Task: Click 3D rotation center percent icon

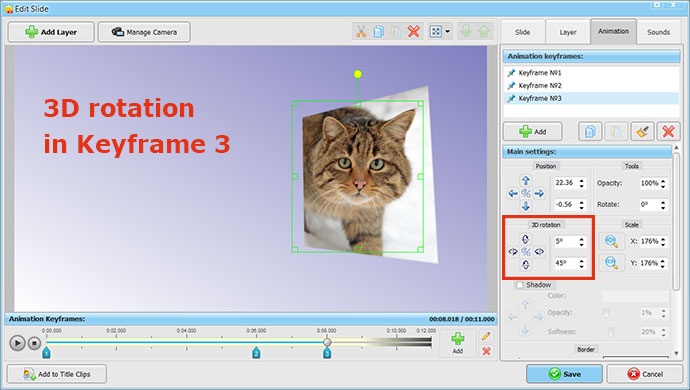Action: click(x=526, y=252)
